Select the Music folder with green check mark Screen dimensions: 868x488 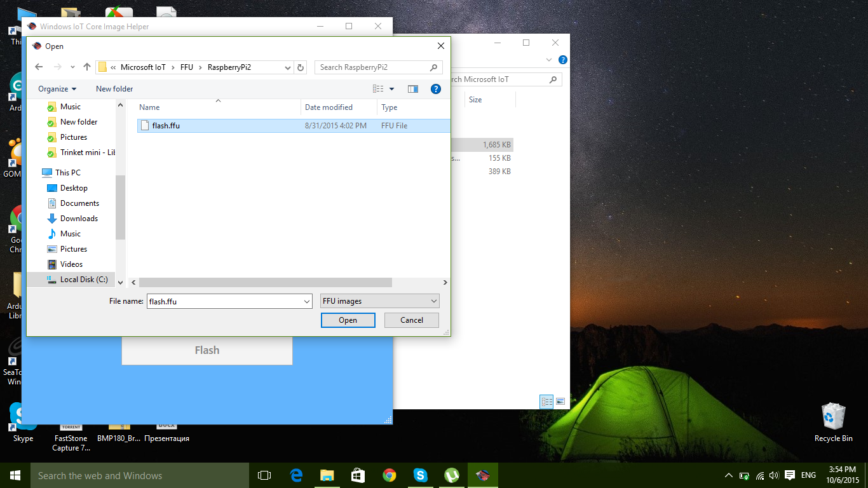tap(71, 107)
